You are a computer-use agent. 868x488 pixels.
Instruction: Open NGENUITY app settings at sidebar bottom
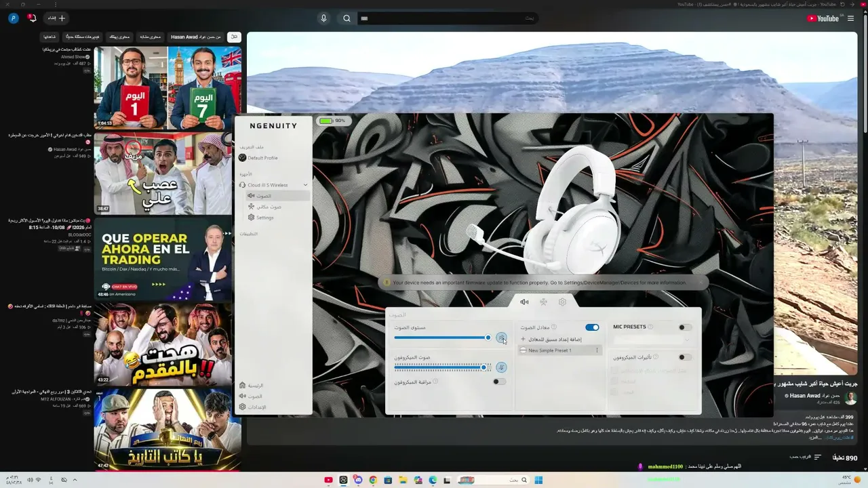(x=252, y=407)
